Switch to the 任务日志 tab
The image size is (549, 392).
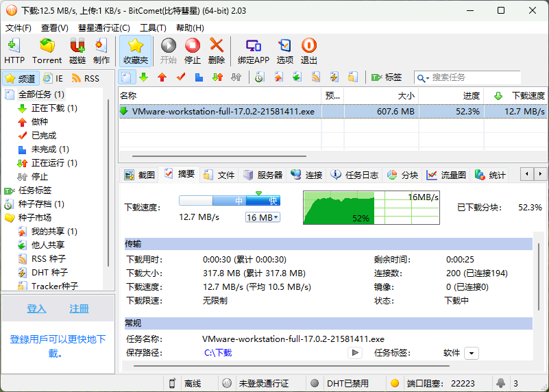355,175
